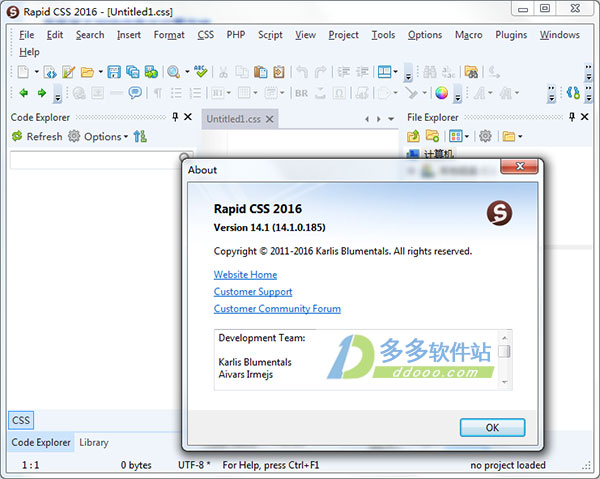Click the green Back arrow

[x=24, y=93]
